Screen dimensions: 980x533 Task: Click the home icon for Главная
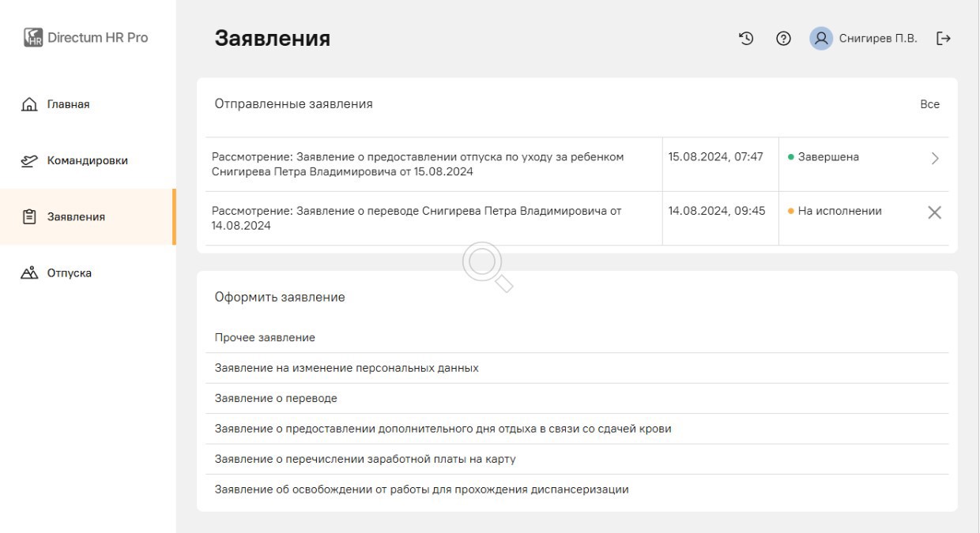29,105
